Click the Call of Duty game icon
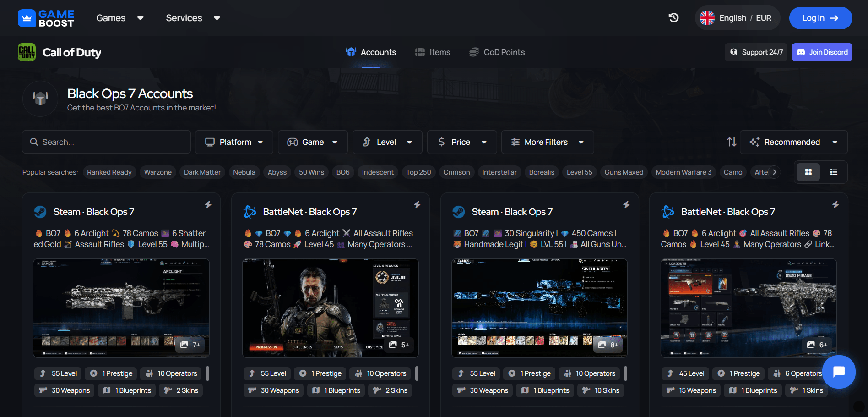 coord(27,52)
